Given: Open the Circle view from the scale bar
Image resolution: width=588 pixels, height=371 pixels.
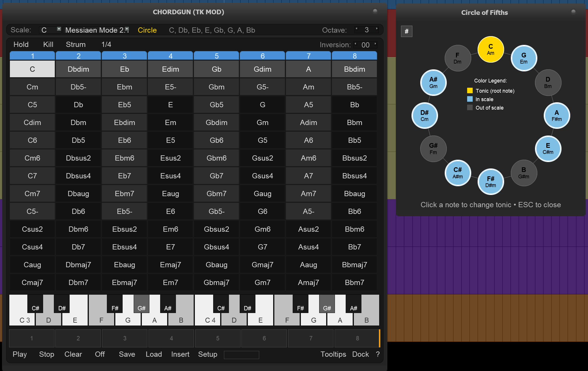Looking at the screenshot, I should [147, 30].
